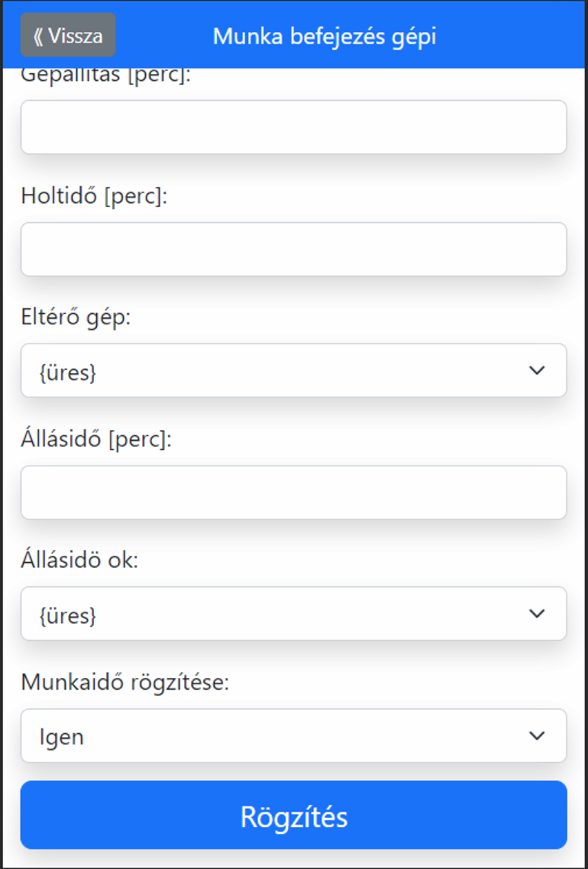Click the partially hidden Gépállítás label
The image size is (588, 869).
click(x=104, y=77)
